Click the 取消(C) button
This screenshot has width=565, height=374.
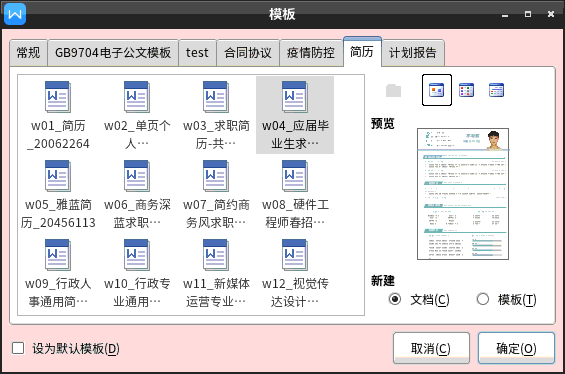tap(431, 348)
